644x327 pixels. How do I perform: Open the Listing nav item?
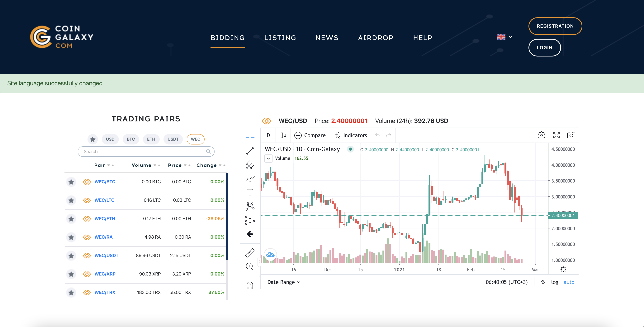(x=280, y=38)
